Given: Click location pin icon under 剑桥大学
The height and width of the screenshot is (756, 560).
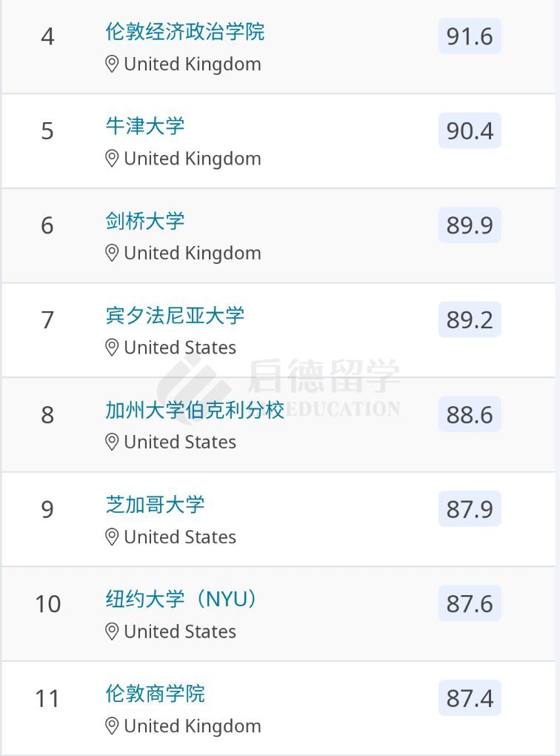Looking at the screenshot, I should [112, 253].
